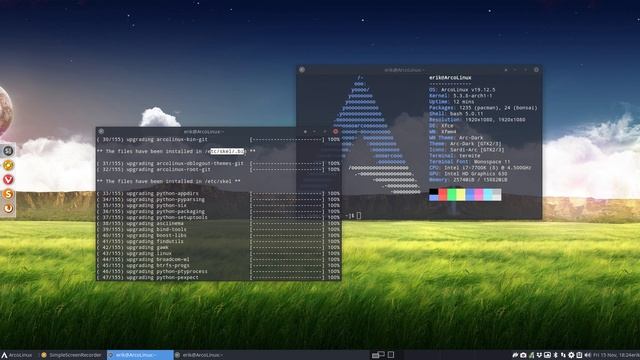This screenshot has width=640, height=360.
Task: Click the 'upgrading btrfs-progs' line
Action: 158,265
